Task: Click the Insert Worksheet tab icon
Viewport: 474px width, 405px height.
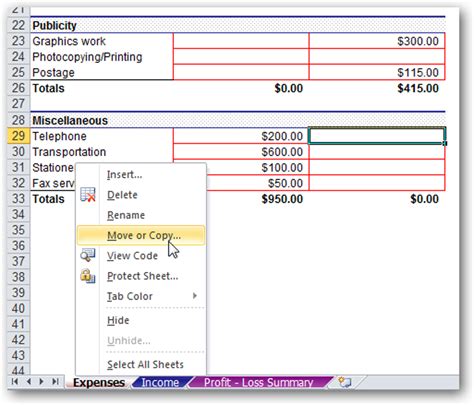Action: (x=345, y=382)
